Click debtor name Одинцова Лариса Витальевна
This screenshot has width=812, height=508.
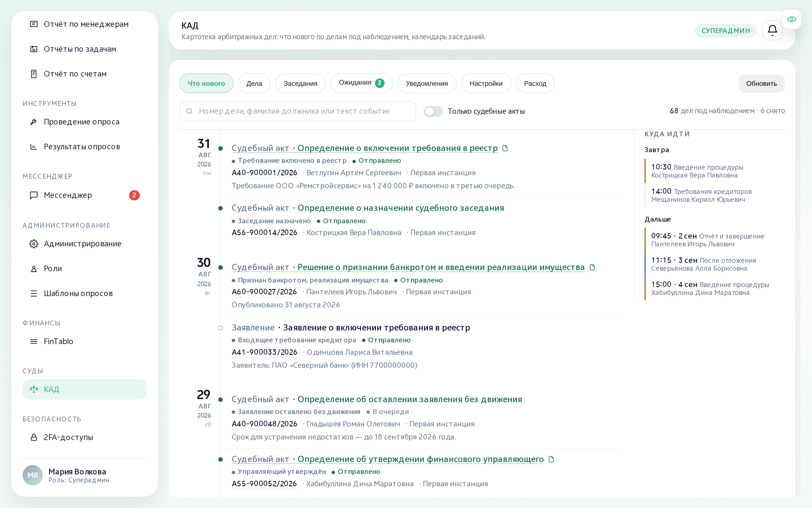point(359,352)
